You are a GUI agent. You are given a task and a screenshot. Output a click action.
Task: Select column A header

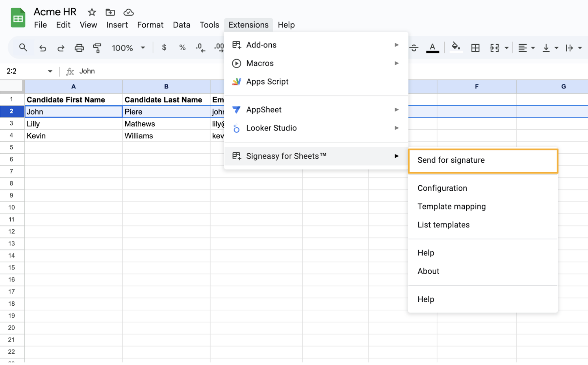click(x=73, y=86)
